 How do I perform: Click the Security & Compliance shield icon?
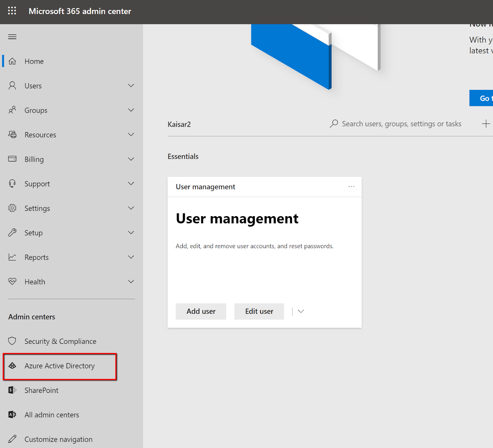[12, 341]
